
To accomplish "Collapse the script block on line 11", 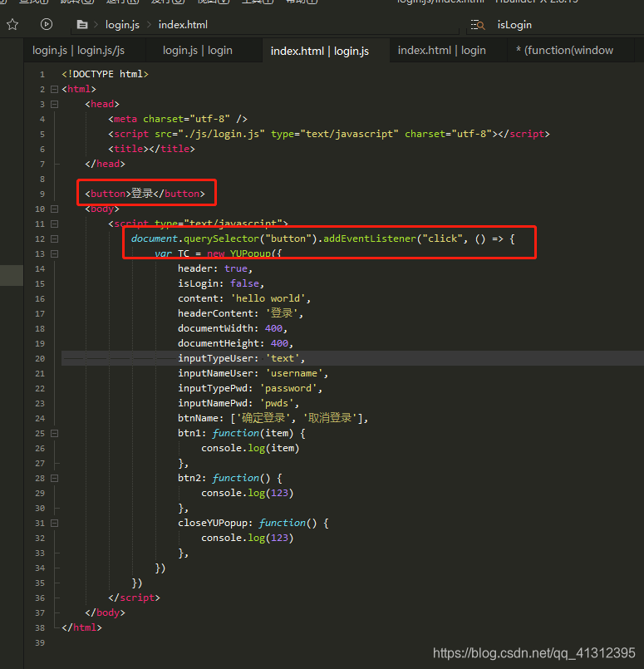I will [54, 224].
